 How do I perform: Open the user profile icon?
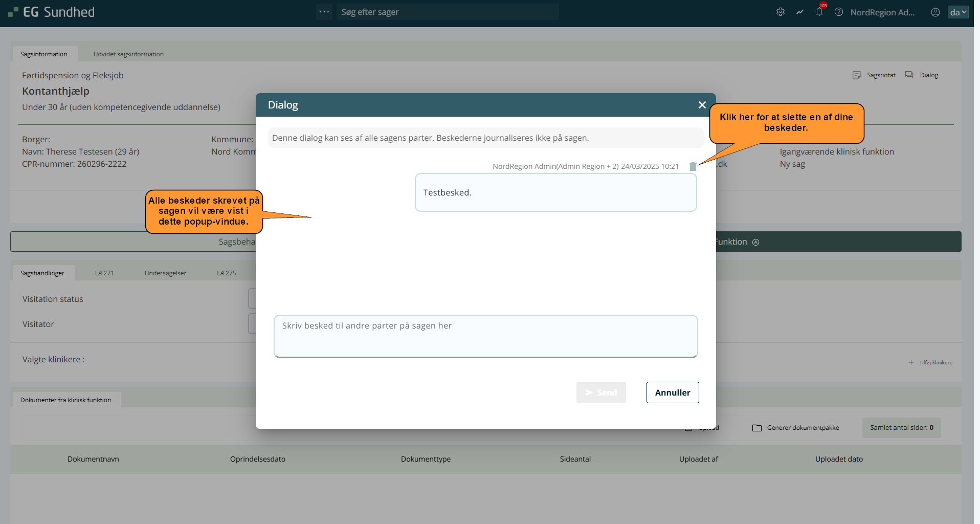coord(935,12)
